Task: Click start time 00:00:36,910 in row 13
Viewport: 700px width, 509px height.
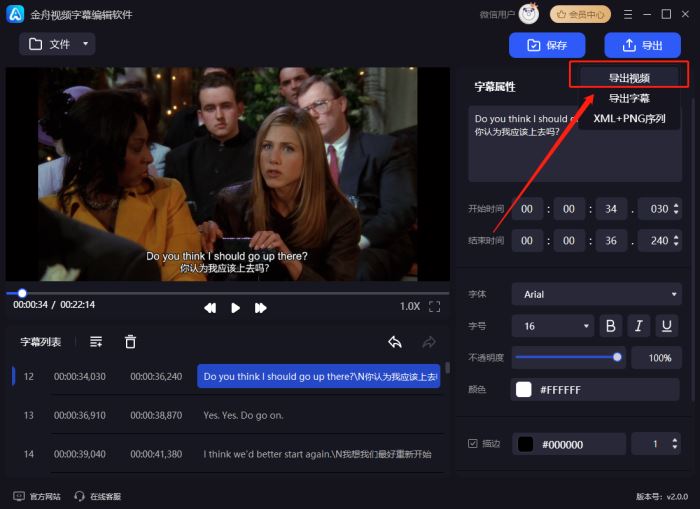Action: coord(80,415)
